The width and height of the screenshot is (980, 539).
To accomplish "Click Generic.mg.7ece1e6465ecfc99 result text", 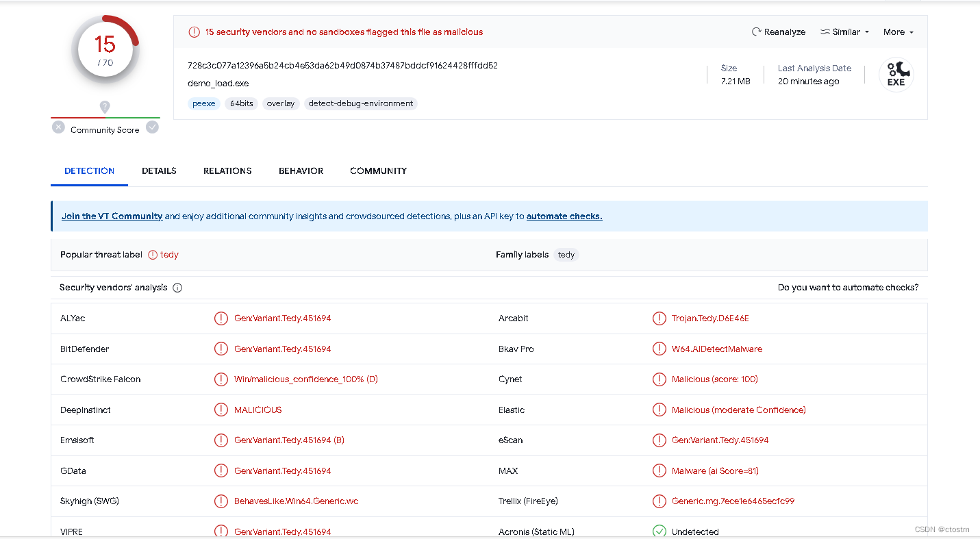I will pos(733,501).
